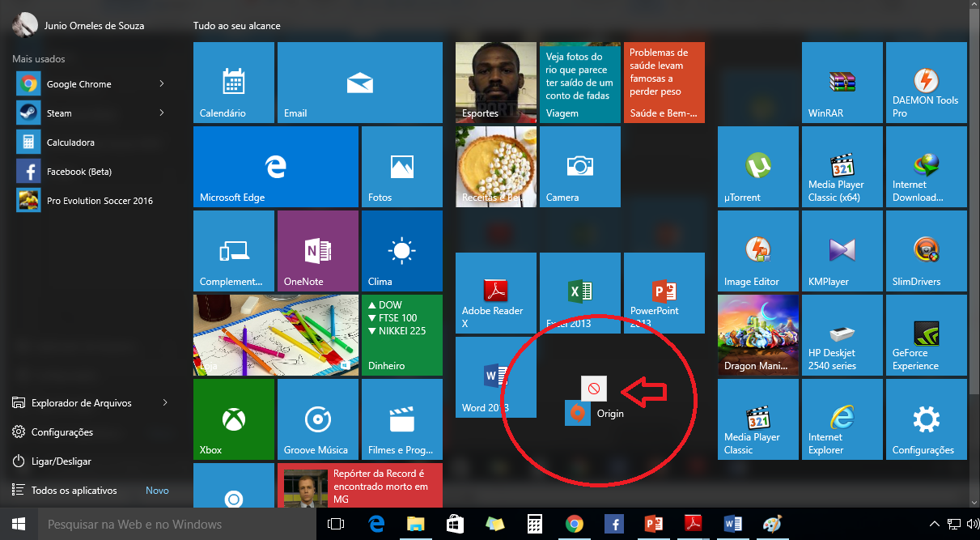Open the Junio Orneles de Souza account menu
Screen dimensions: 980x540
click(78, 25)
